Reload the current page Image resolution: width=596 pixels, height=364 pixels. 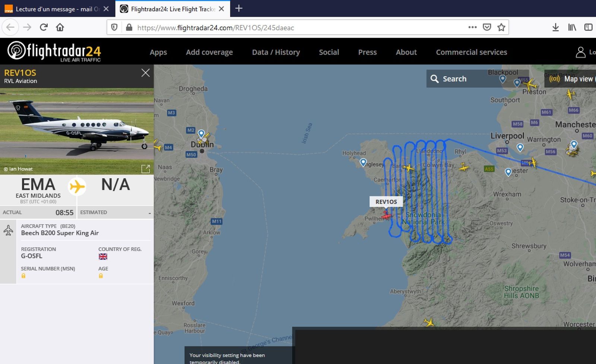pos(44,27)
